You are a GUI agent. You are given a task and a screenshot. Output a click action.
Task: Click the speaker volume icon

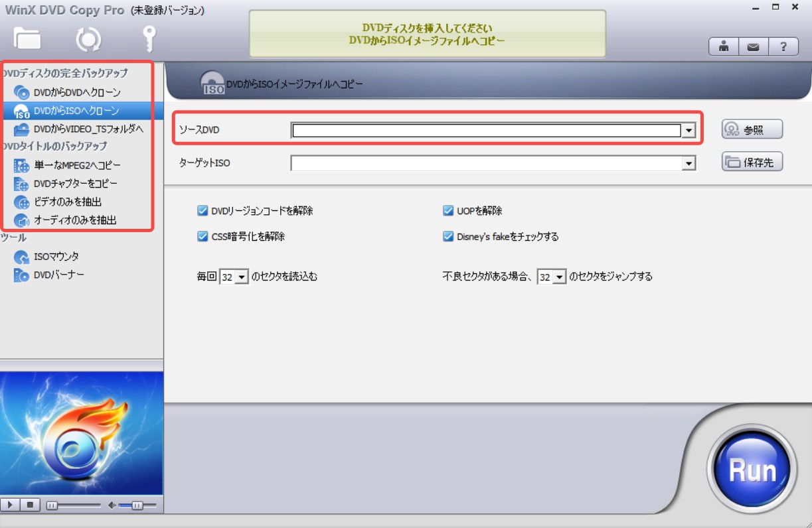click(x=112, y=505)
